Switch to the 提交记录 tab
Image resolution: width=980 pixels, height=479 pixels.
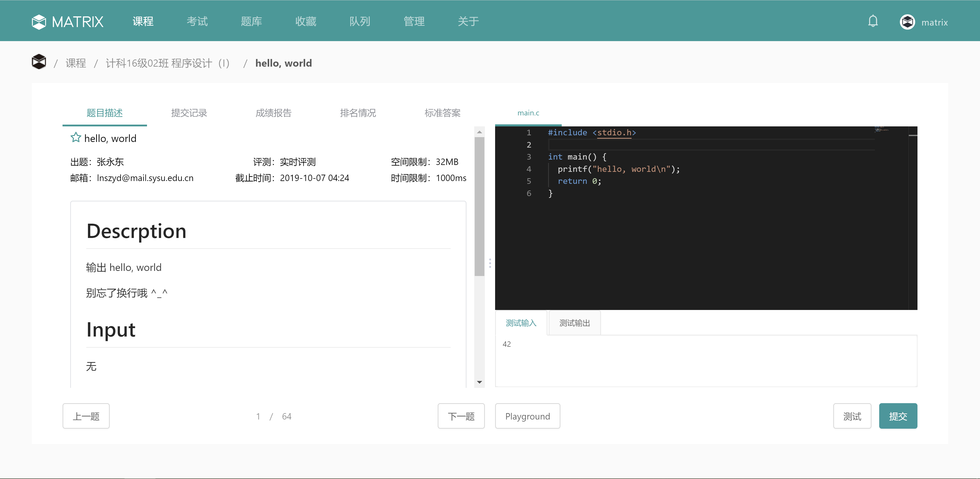pos(189,113)
